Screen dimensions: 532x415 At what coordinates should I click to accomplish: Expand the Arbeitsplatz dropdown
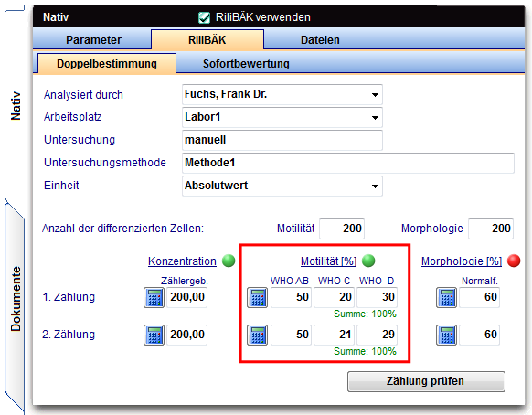[x=375, y=117]
